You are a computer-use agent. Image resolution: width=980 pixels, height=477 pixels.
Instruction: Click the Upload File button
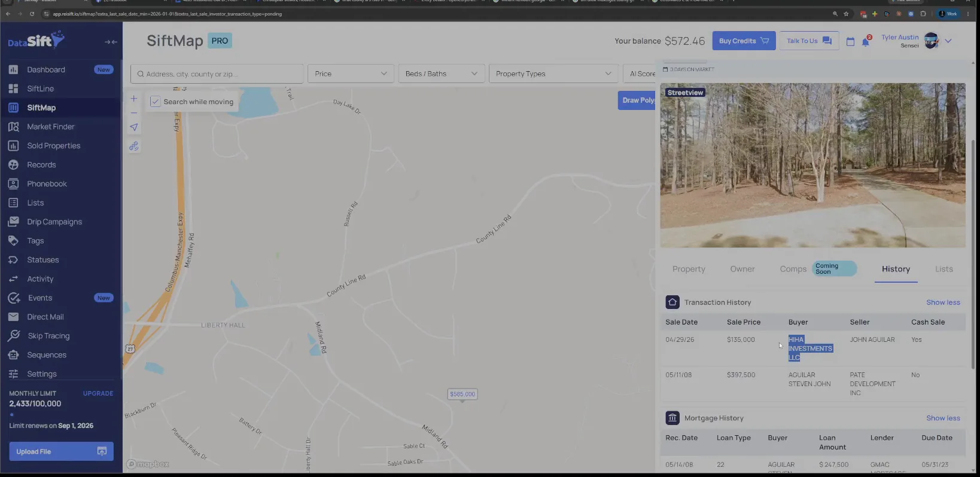[x=61, y=451]
